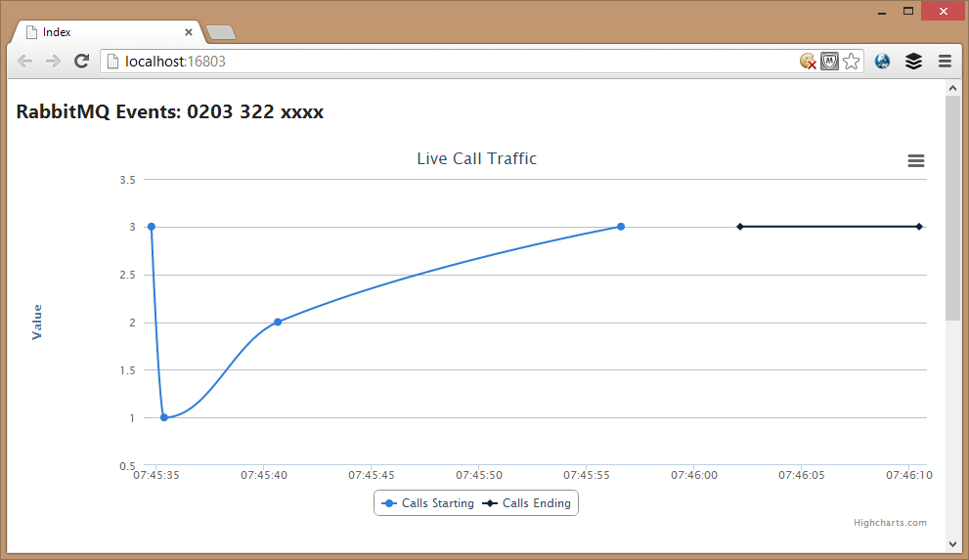The image size is (969, 560).
Task: Click the 2.5 y-axis label
Action: (127, 275)
